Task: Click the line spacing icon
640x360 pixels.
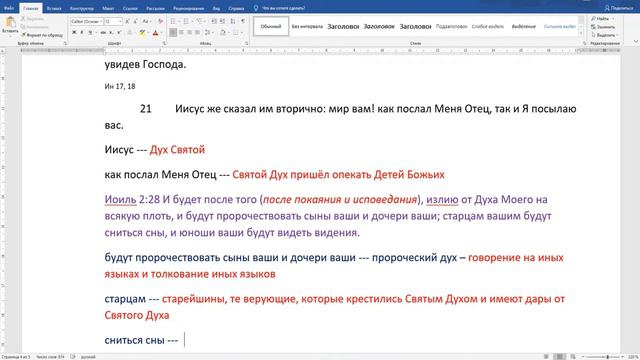Action: [207, 32]
